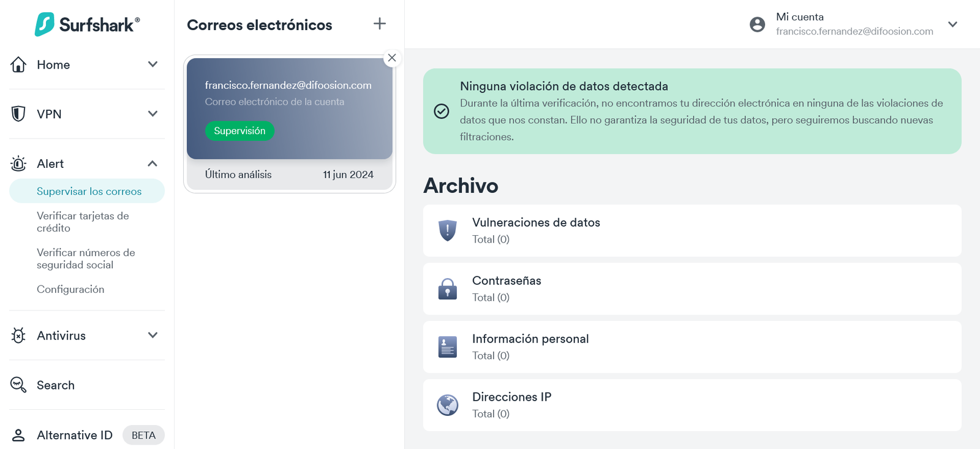
Task: Click the Alternative ID person icon
Action: click(18, 435)
